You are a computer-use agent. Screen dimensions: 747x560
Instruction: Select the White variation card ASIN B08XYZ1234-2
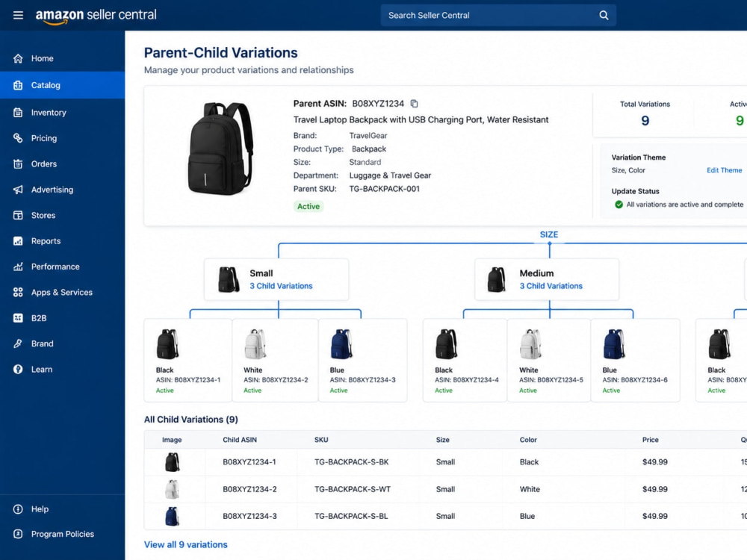276,361
